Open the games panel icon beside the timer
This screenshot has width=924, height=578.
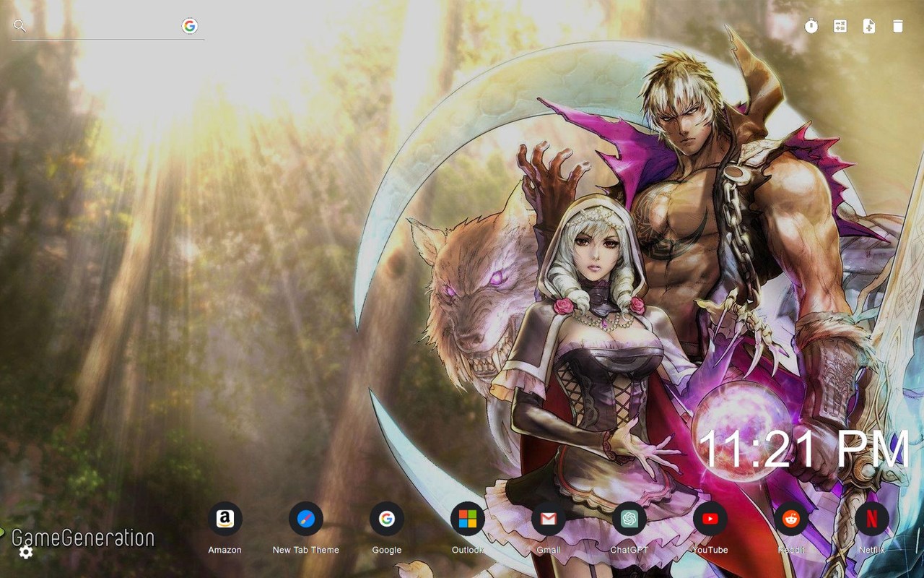(840, 26)
